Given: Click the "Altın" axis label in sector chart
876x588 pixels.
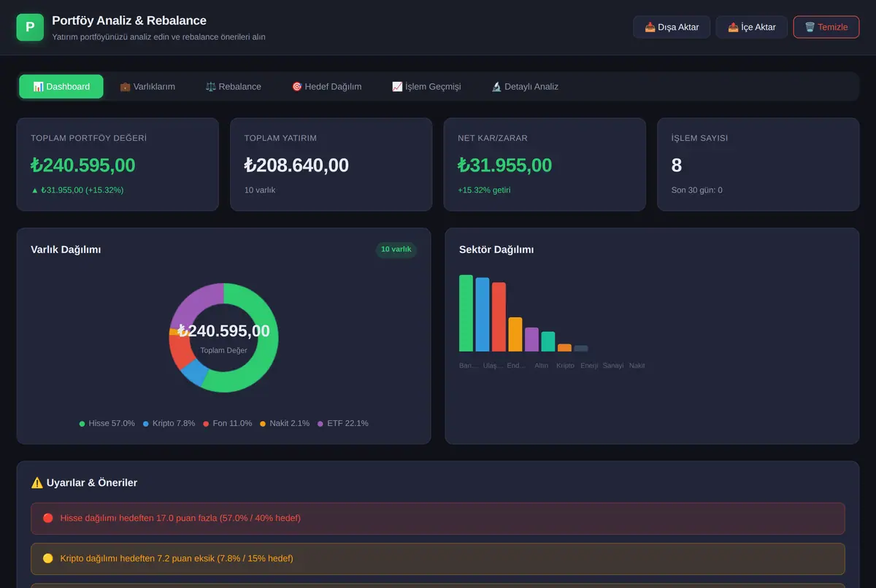Looking at the screenshot, I should (541, 365).
